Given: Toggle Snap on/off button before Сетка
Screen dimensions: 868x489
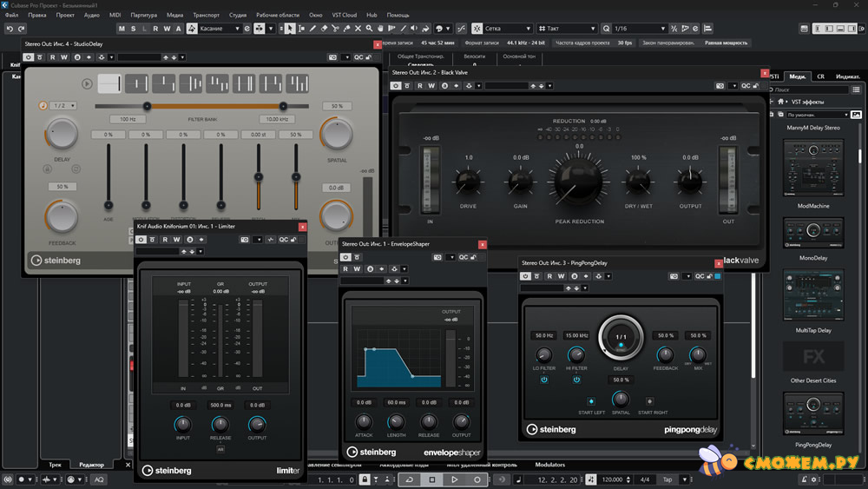Looking at the screenshot, I should (477, 29).
